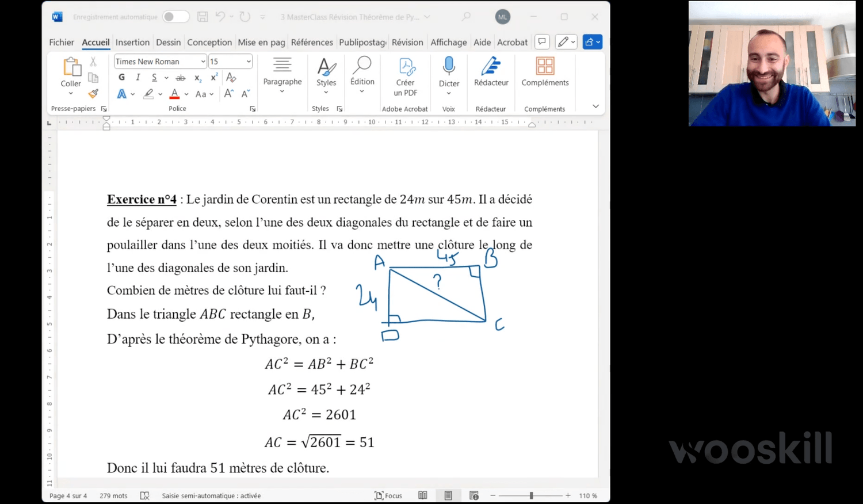
Task: Click Créer un PDF button
Action: tap(406, 77)
